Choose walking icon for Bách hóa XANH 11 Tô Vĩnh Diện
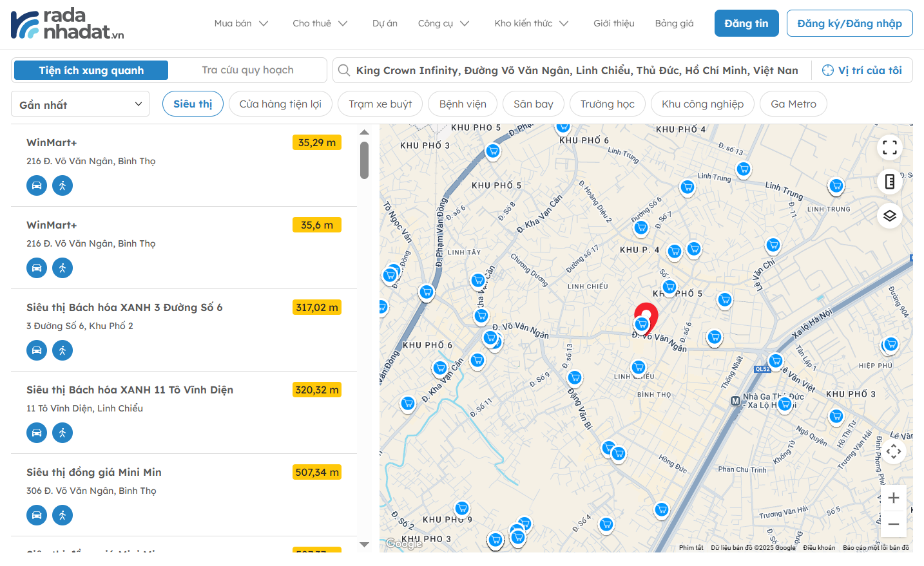The height and width of the screenshot is (566, 924). 63,433
